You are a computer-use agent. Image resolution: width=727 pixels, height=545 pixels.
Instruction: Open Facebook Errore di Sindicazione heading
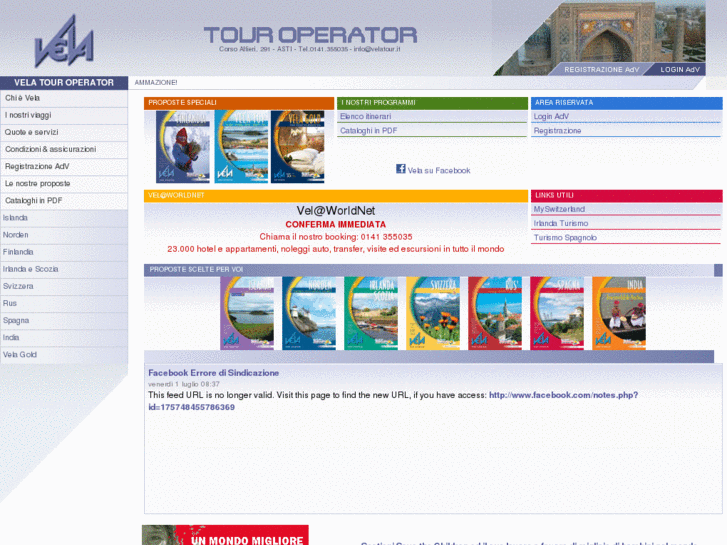point(213,373)
